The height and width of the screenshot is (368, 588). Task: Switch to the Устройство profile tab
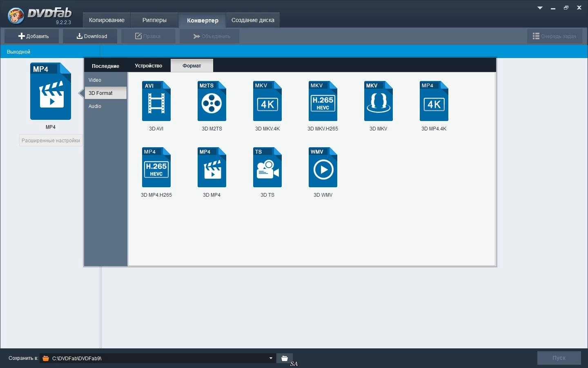(149, 66)
